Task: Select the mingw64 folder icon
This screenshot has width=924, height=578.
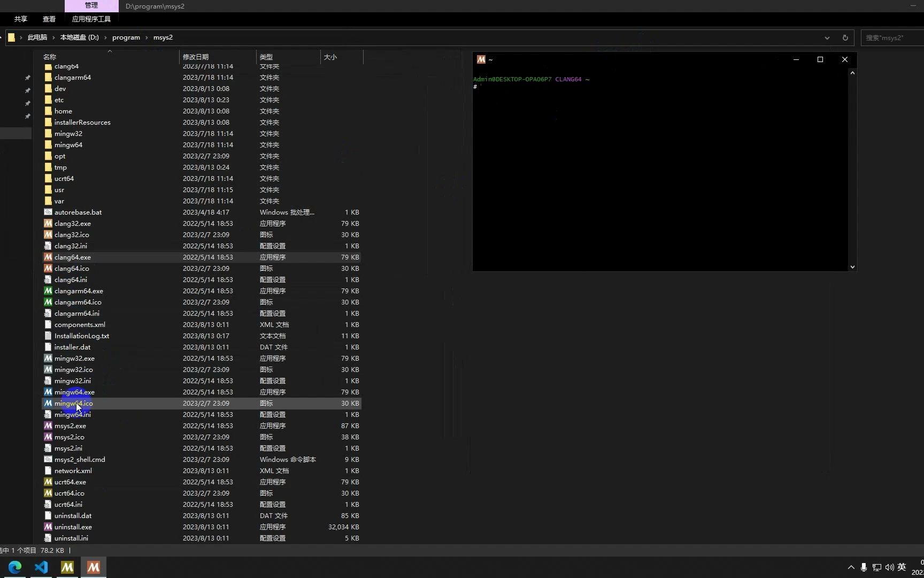Action: click(x=48, y=145)
